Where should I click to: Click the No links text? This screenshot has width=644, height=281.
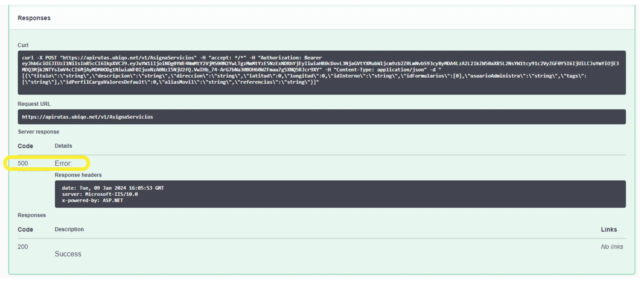click(612, 247)
